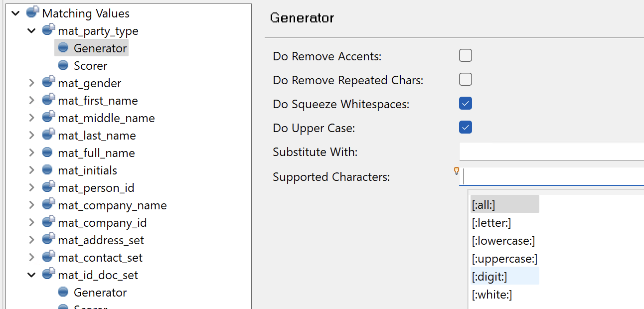Click the mat_full_name sphere icon

pyautogui.click(x=48, y=153)
